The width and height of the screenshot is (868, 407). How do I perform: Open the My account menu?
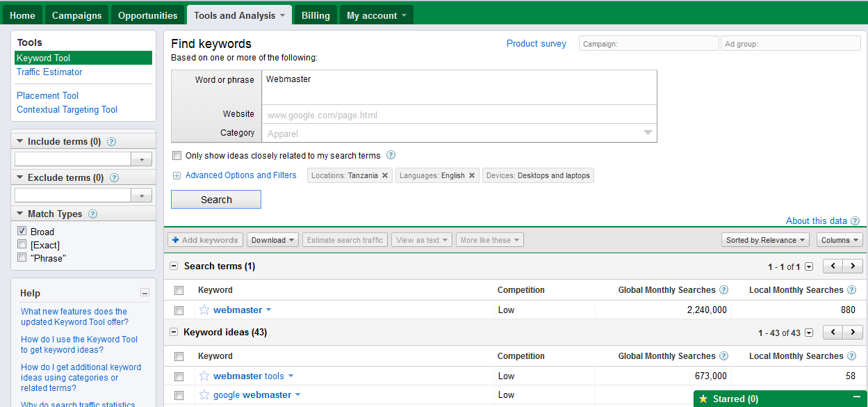377,15
